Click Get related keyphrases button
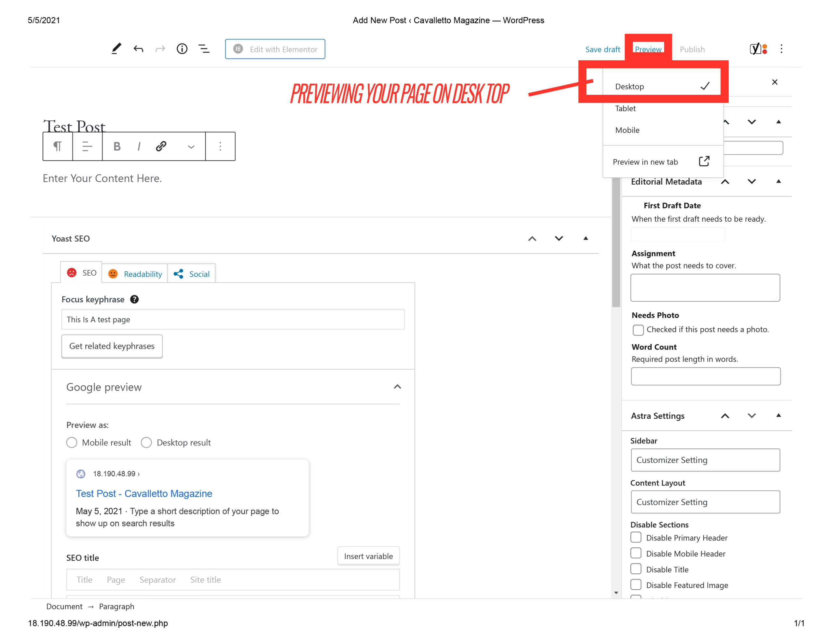 pyautogui.click(x=112, y=346)
